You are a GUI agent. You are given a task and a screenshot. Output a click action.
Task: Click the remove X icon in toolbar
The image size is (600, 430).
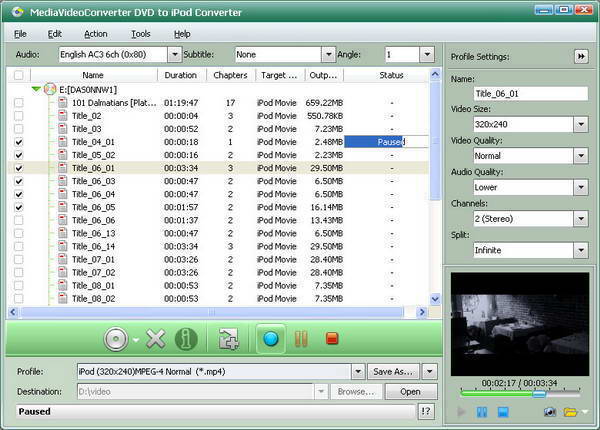(x=156, y=339)
